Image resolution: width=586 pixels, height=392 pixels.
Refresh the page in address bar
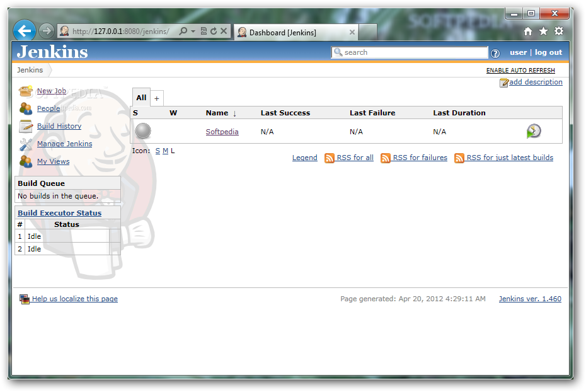click(214, 31)
